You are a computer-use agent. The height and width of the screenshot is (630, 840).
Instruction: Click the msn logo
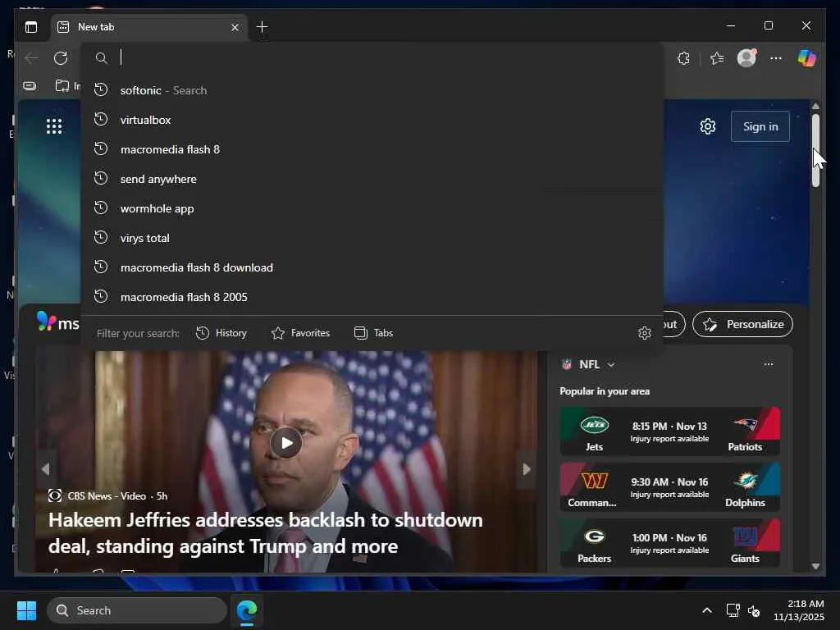click(58, 322)
